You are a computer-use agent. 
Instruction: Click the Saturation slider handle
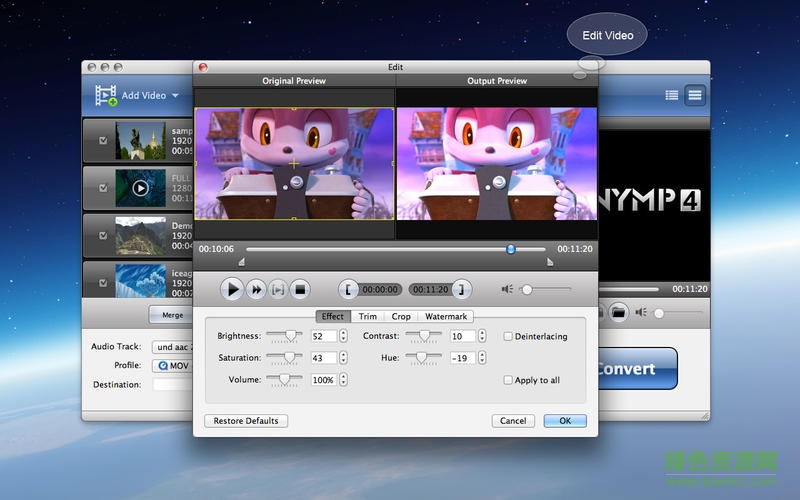(291, 357)
